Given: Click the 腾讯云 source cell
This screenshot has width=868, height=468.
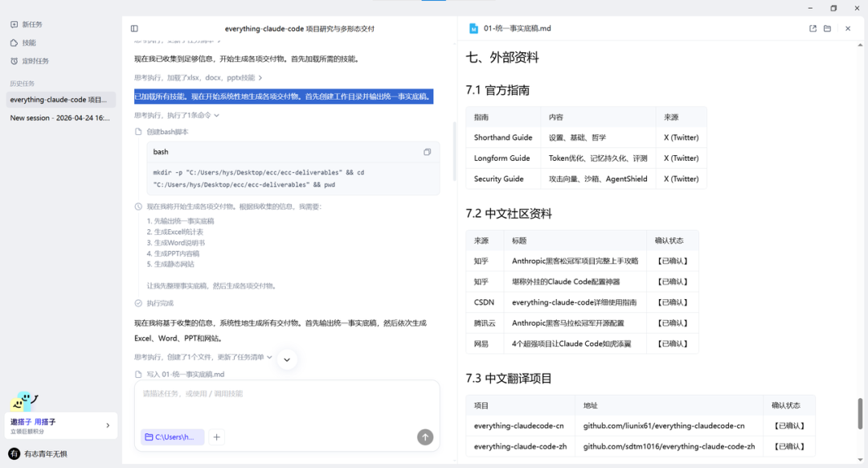Looking at the screenshot, I should tap(485, 323).
